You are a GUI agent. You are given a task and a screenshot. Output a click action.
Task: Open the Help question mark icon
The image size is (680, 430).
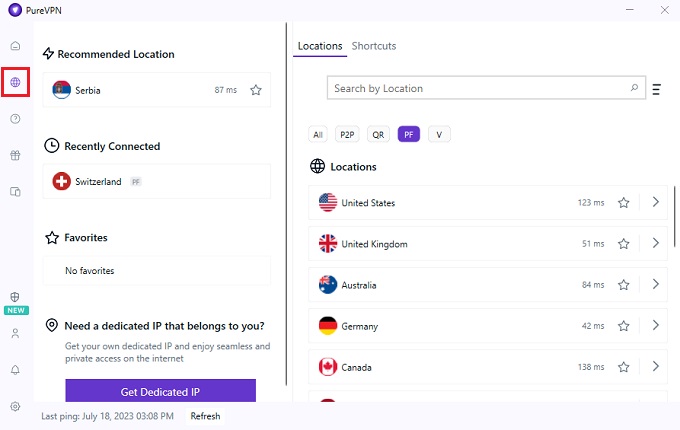click(x=15, y=118)
